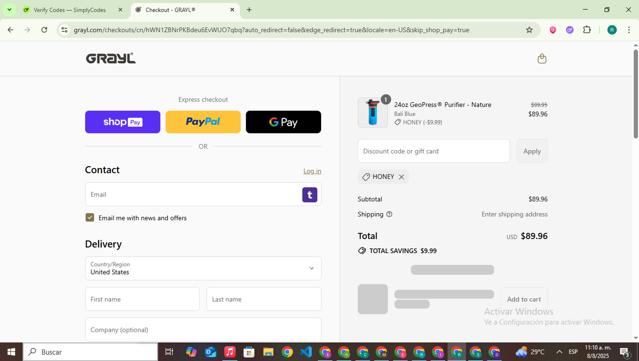This screenshot has width=639, height=361.
Task: Click the Enter shipping address text
Action: 514,214
